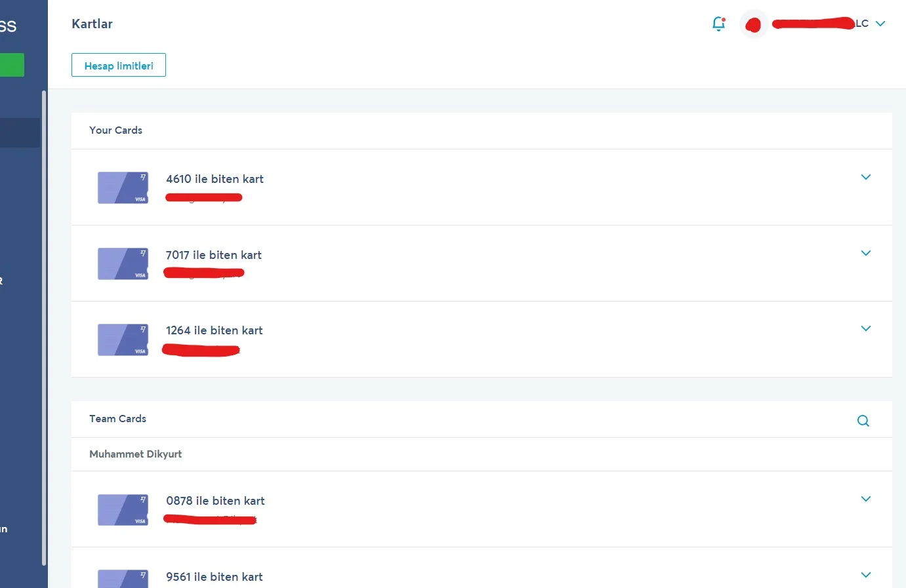The image size is (906, 588).
Task: Expand the 1264 card row chevron
Action: click(x=865, y=328)
